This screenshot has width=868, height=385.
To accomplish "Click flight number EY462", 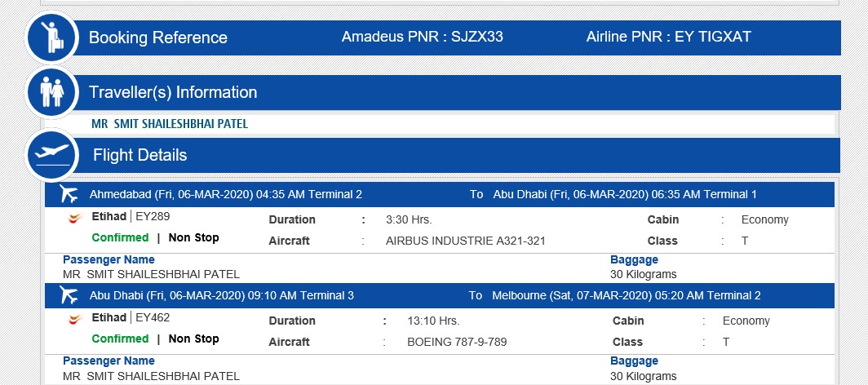I will coord(153,317).
